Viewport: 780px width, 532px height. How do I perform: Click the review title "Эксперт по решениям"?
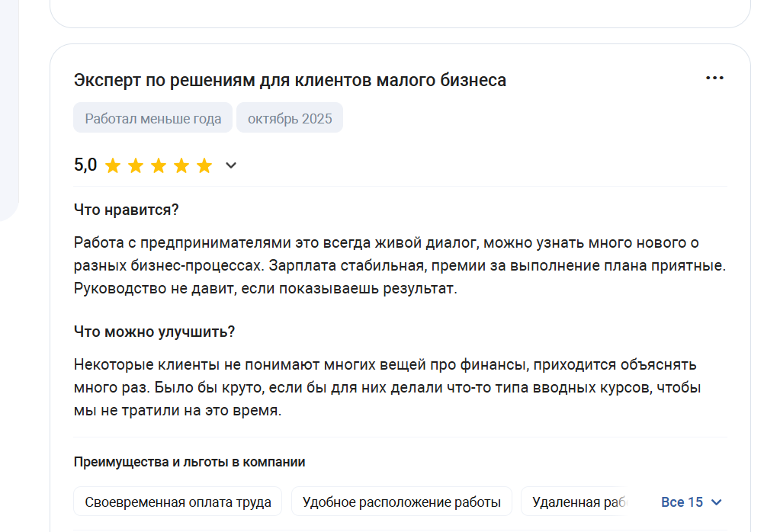tap(290, 80)
